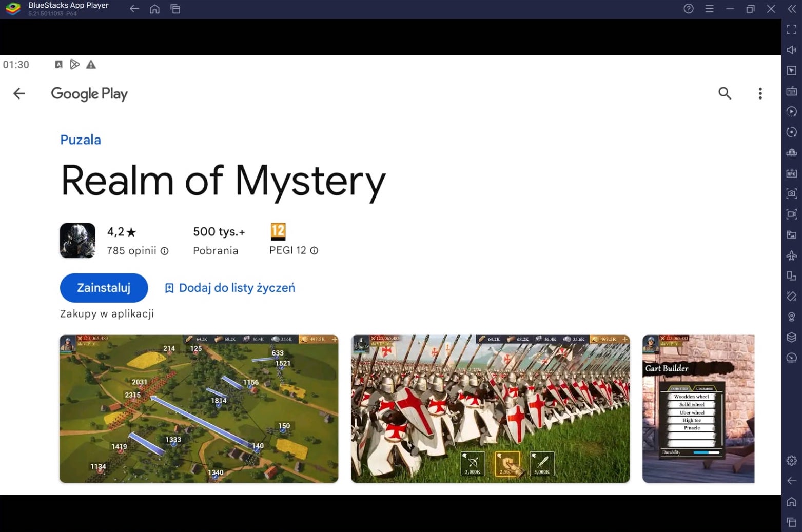This screenshot has height=532, width=802.
Task: Click the sidebar back arrow
Action: [791, 481]
